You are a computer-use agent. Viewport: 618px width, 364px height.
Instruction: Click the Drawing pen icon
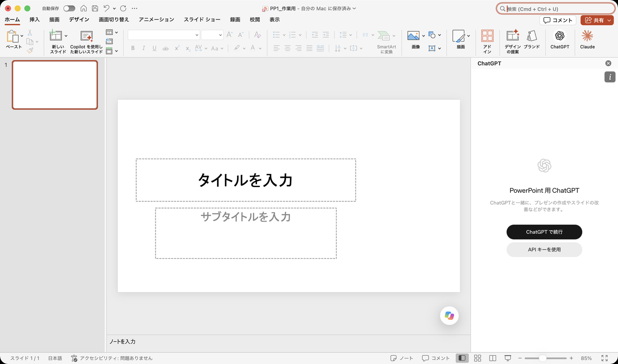(459, 36)
